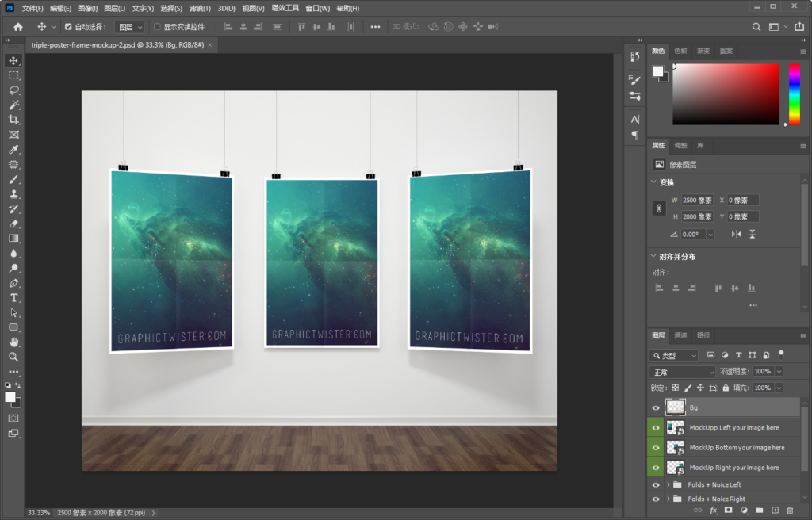Open the rotation angle dropdown
This screenshot has height=520, width=812.
coord(710,235)
